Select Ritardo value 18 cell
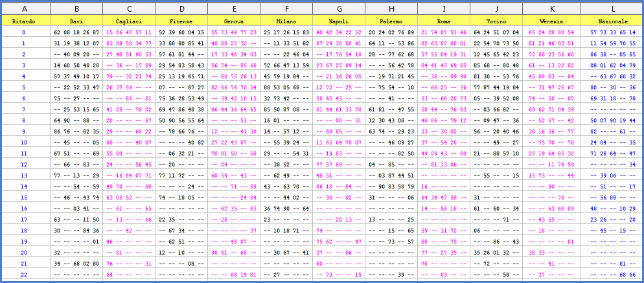Viewport: 644px width, 283px height. (x=26, y=231)
